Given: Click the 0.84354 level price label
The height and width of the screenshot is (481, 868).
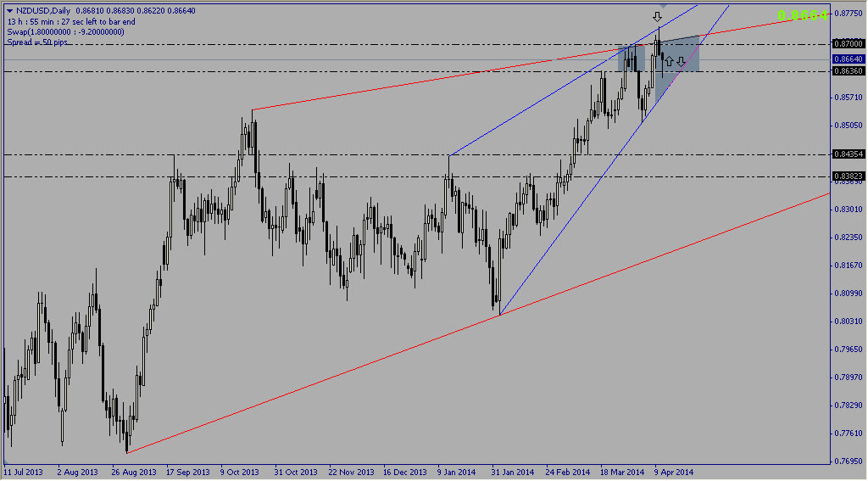Looking at the screenshot, I should pos(848,154).
